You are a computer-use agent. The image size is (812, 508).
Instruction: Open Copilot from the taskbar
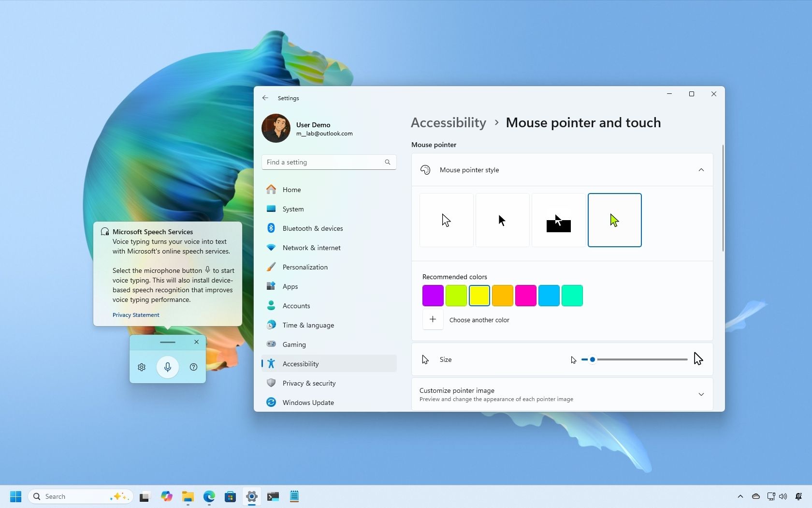click(x=166, y=496)
